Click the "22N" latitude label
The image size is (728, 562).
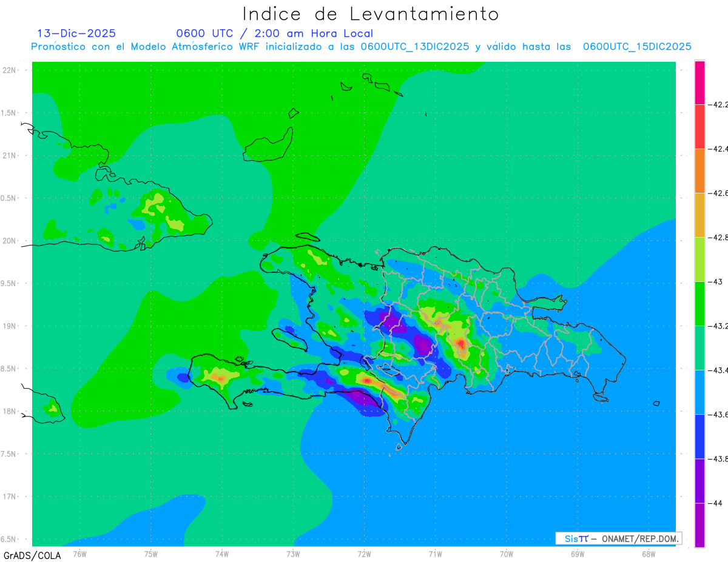[x=10, y=70]
